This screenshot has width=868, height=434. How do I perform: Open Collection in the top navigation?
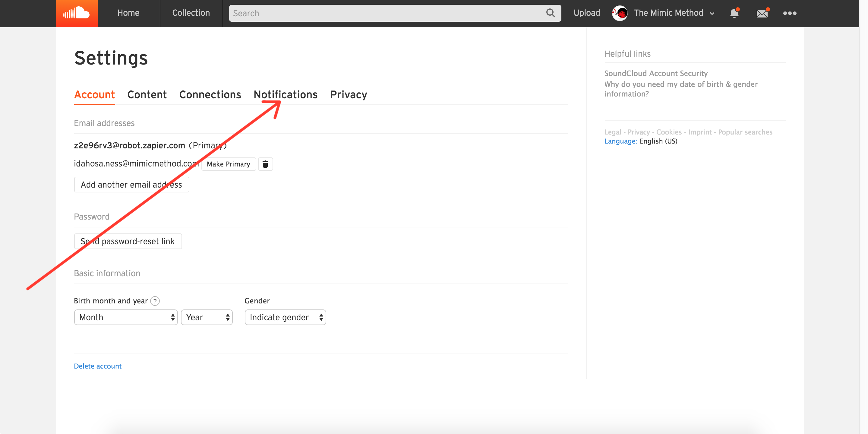191,13
